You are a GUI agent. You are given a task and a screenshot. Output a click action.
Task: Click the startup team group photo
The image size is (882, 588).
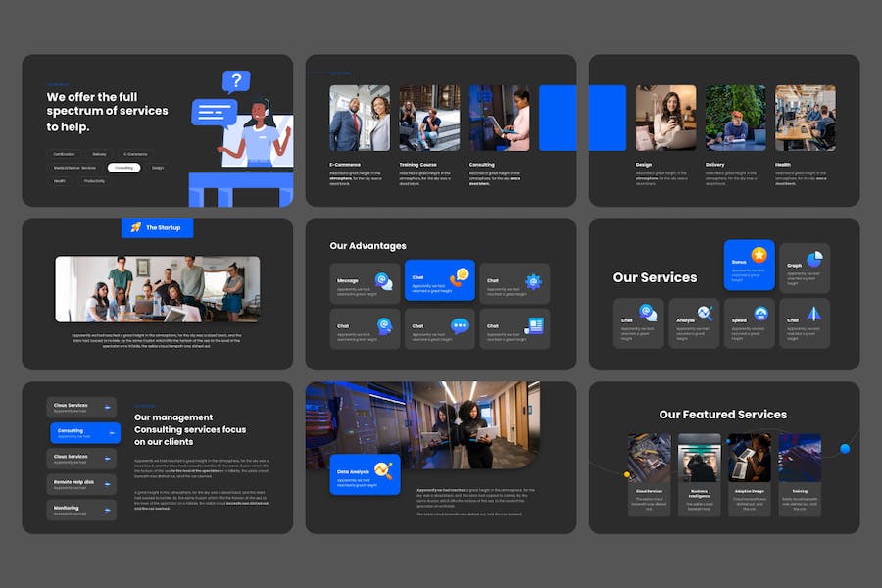point(157,289)
